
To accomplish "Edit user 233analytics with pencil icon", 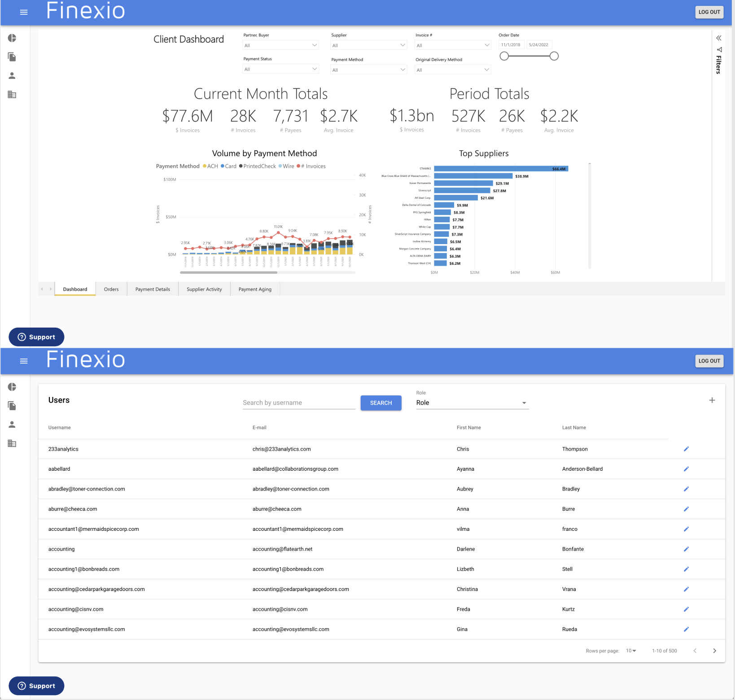I will pyautogui.click(x=686, y=449).
